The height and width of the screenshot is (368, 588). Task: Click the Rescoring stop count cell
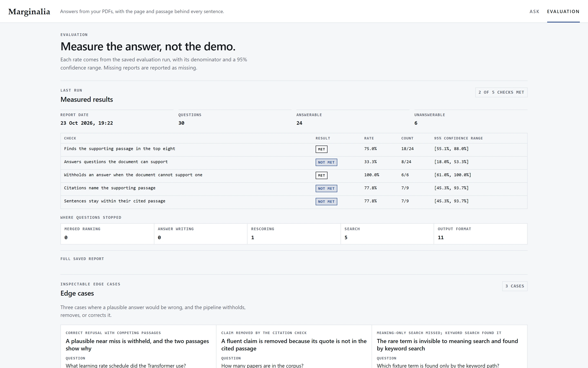(x=294, y=234)
